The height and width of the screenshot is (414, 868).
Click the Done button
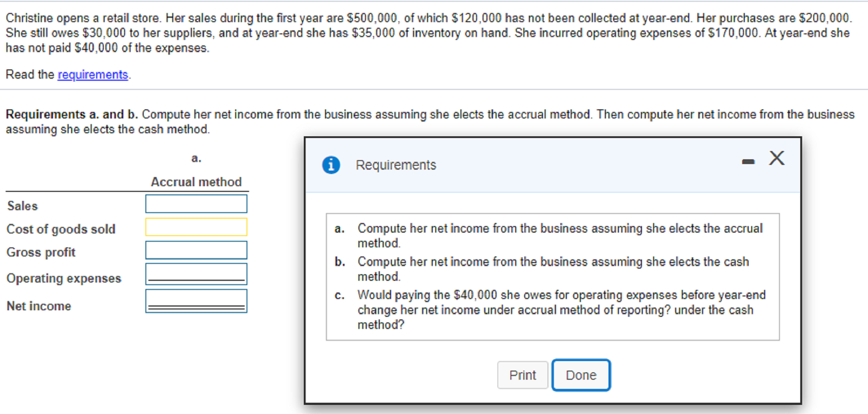pyautogui.click(x=581, y=375)
